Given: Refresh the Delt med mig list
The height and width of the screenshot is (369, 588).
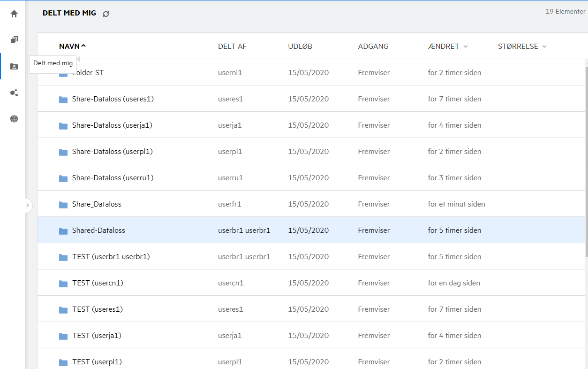Looking at the screenshot, I should 106,14.
